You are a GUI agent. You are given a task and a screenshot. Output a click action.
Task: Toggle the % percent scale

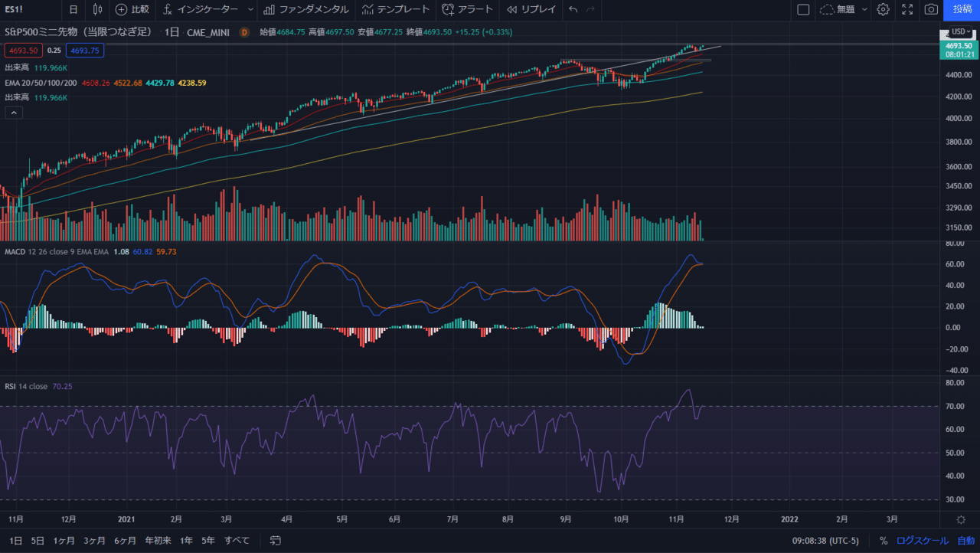point(884,540)
